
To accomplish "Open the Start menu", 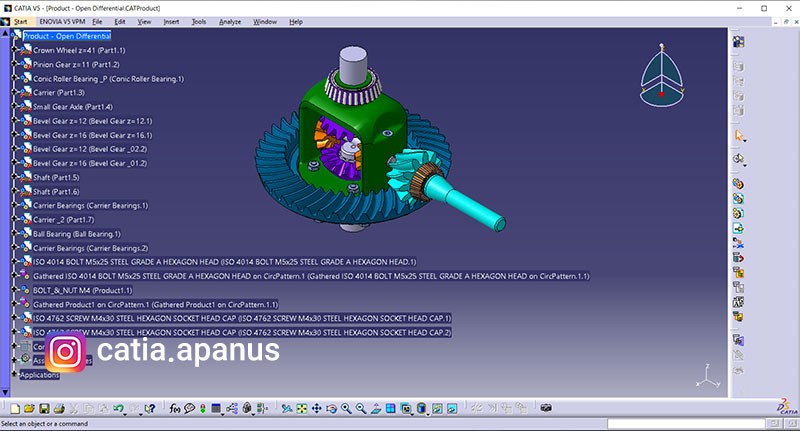I will point(20,21).
